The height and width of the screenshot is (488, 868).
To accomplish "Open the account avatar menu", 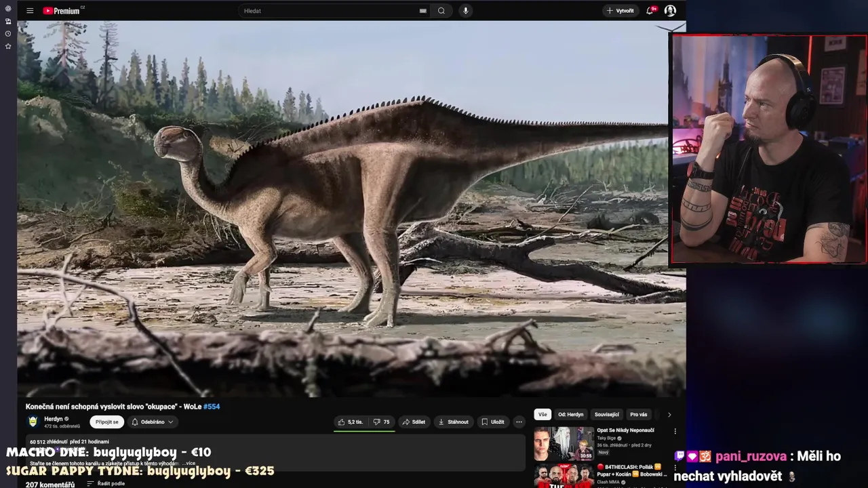I will (670, 11).
